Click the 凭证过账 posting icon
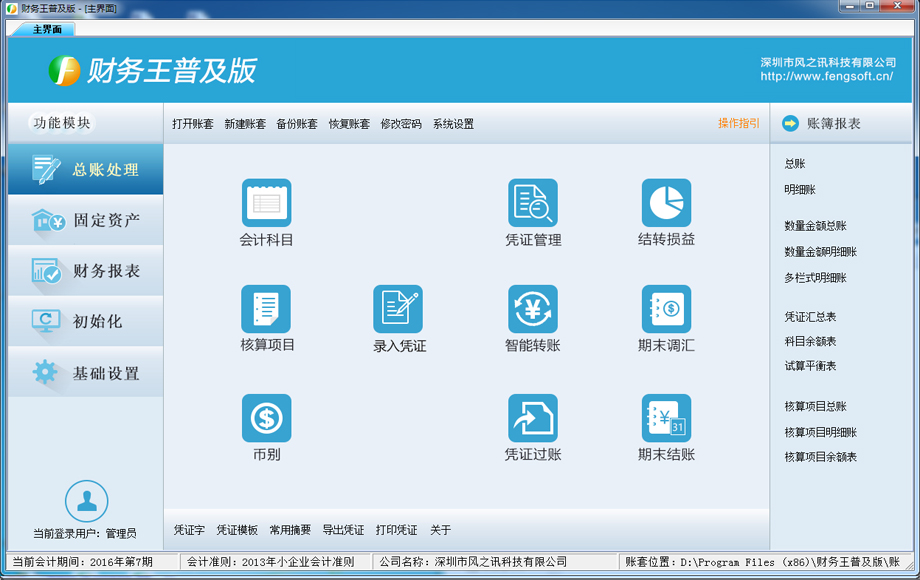The height and width of the screenshot is (580, 920). pyautogui.click(x=532, y=418)
